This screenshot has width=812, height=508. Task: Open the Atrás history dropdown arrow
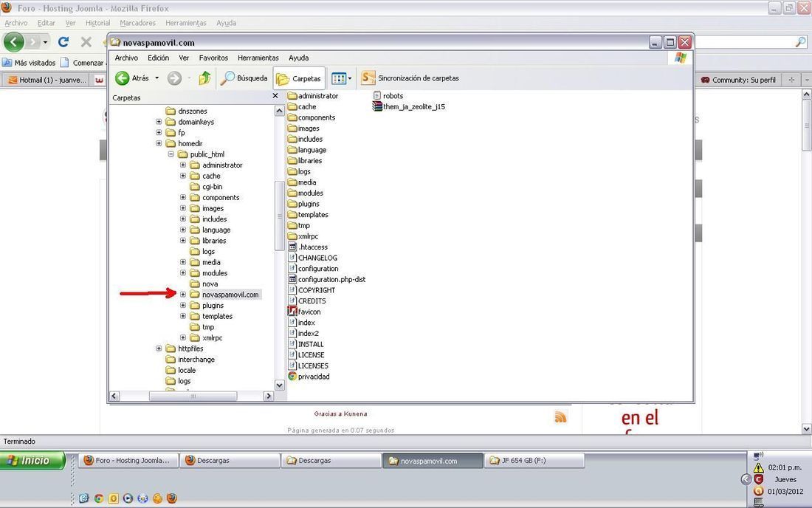(157, 78)
